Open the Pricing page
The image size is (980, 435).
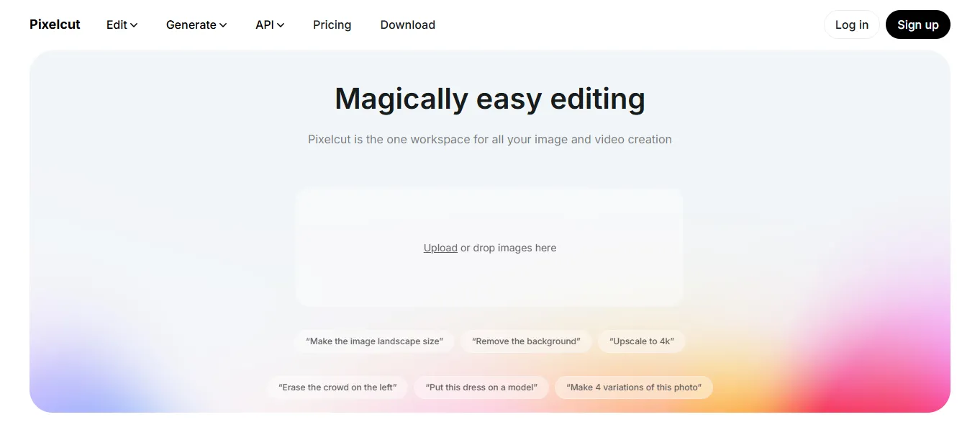[x=332, y=24]
